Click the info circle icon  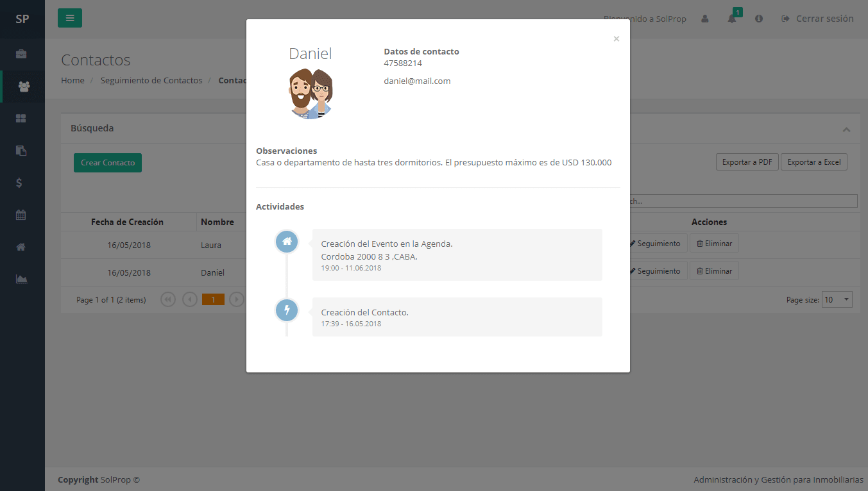[759, 19]
